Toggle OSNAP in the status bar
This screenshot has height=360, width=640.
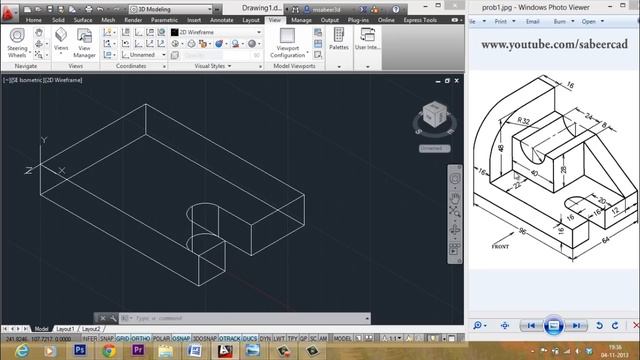click(x=181, y=338)
